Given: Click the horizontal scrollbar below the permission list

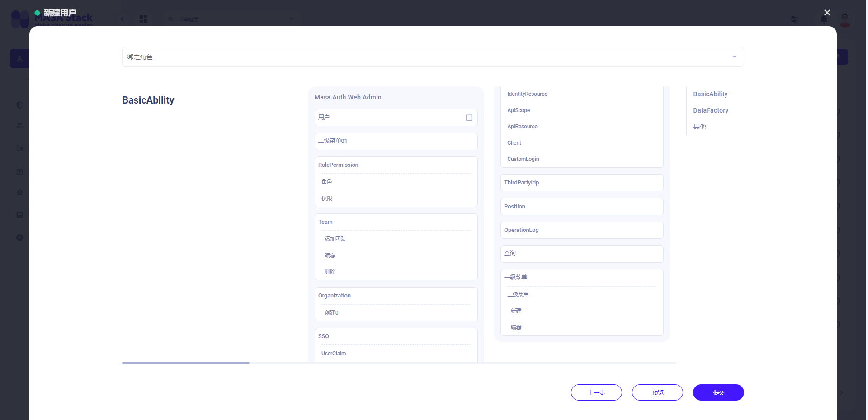Looking at the screenshot, I should 185,363.
